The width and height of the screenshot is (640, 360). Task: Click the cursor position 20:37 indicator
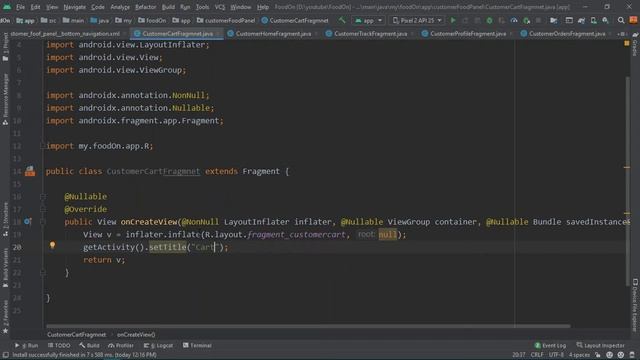518,355
